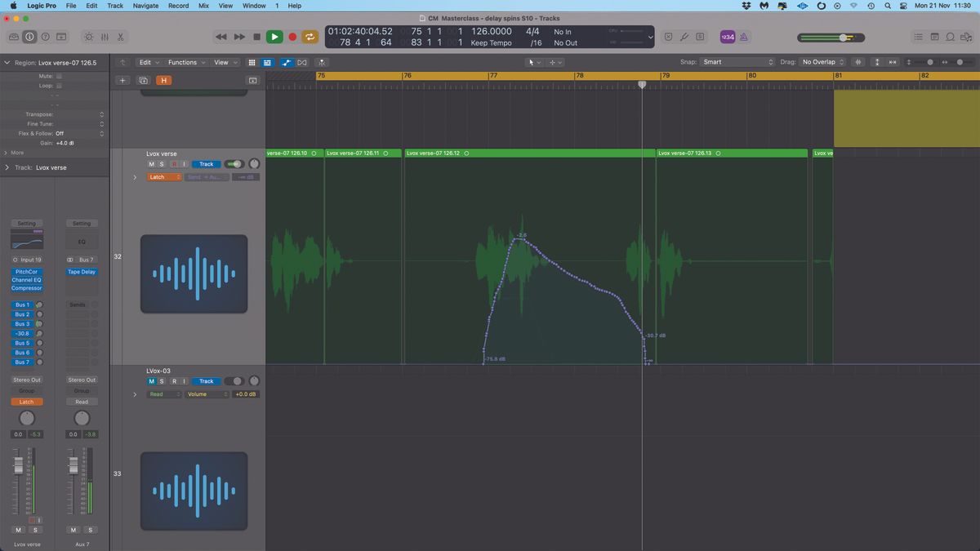Solo the Lvox verse track

tap(162, 164)
